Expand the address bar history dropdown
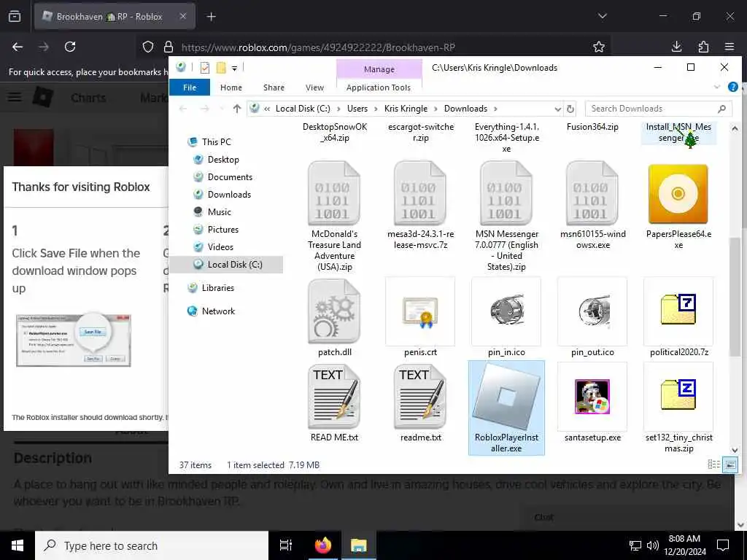 coord(557,109)
